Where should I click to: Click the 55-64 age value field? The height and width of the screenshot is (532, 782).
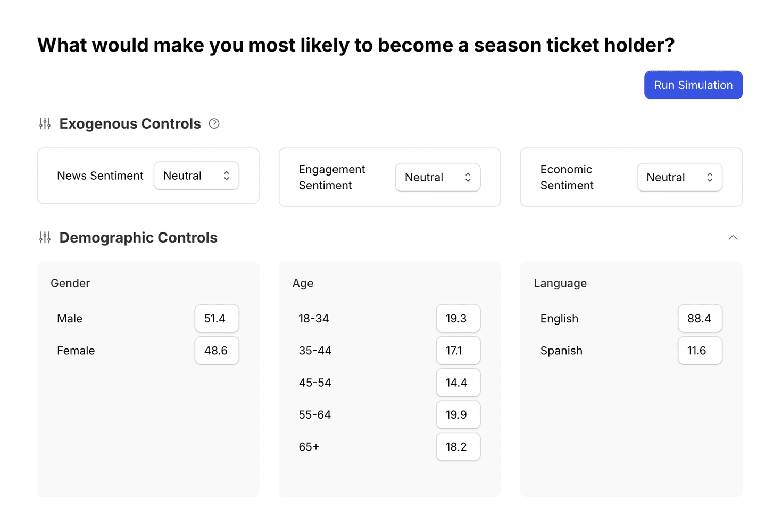[x=458, y=414]
